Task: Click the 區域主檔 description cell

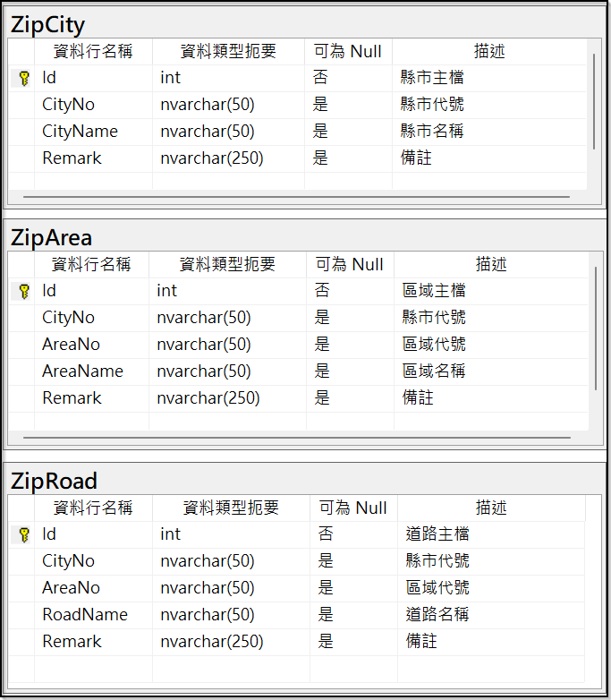Action: [491, 291]
